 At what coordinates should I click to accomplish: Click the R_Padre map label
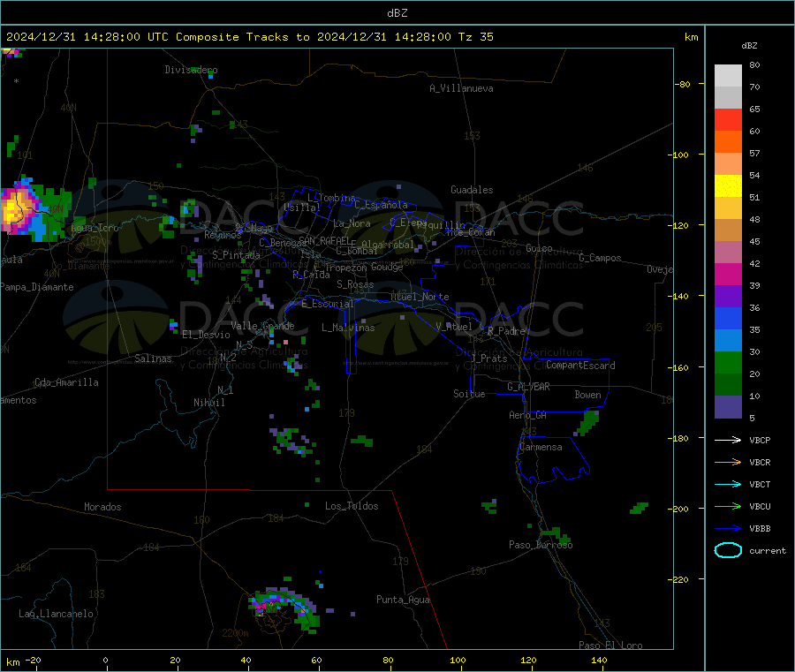coord(506,331)
